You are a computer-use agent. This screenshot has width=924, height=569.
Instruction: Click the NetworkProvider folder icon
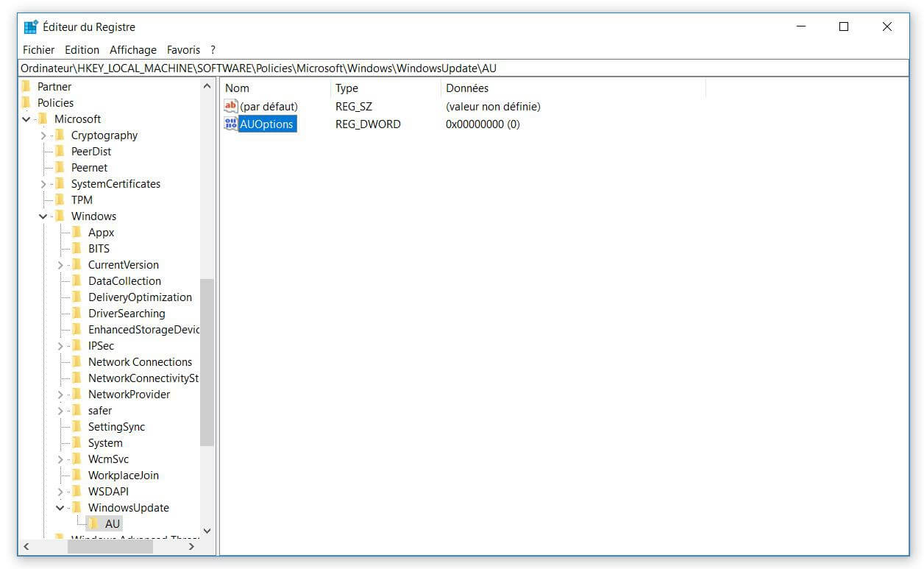77,394
